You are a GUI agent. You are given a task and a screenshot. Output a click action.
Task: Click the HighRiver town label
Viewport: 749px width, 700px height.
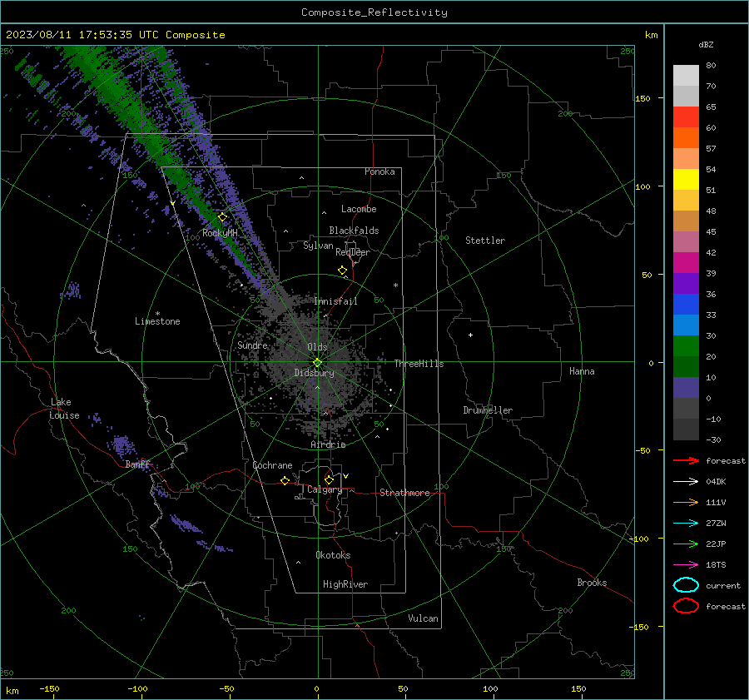click(x=345, y=584)
